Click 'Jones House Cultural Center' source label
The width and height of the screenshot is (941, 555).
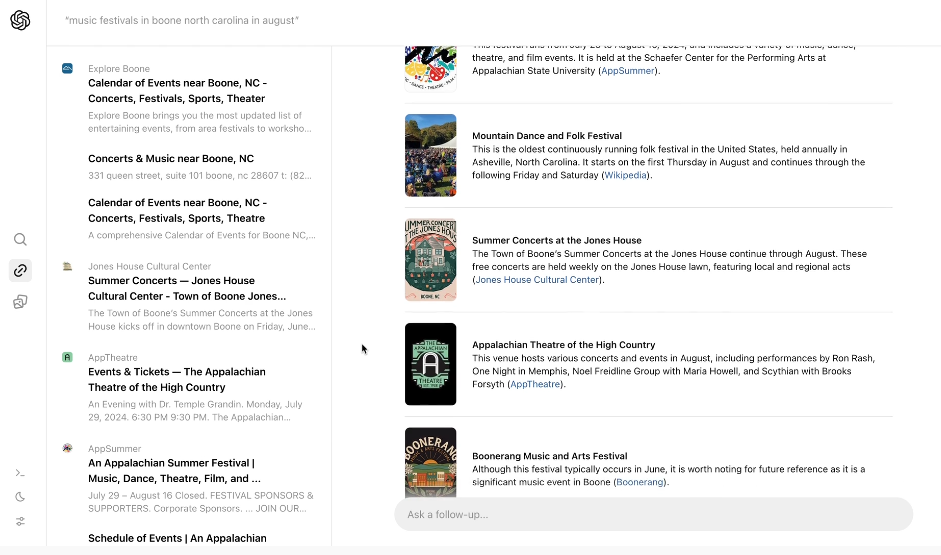coord(149,266)
